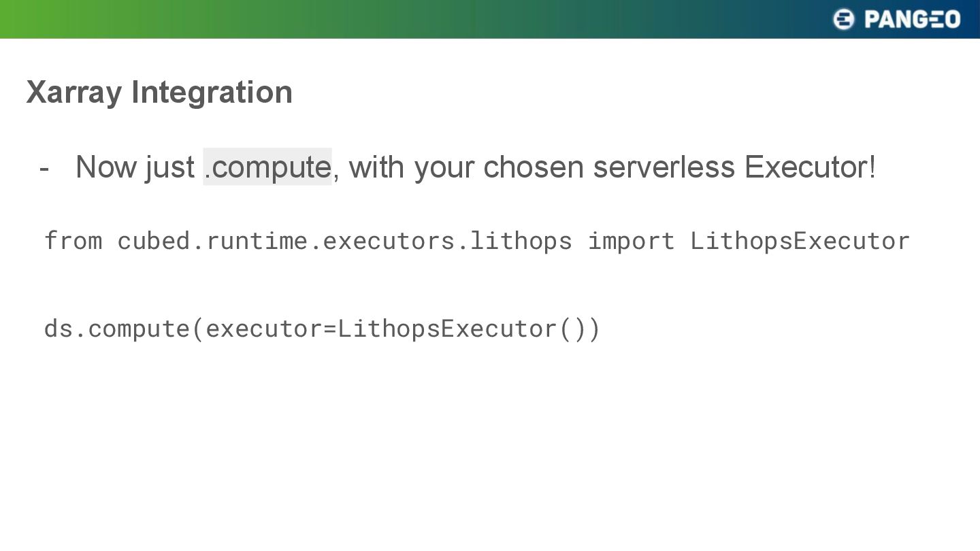Click ds.compute in second code line

[x=117, y=329]
